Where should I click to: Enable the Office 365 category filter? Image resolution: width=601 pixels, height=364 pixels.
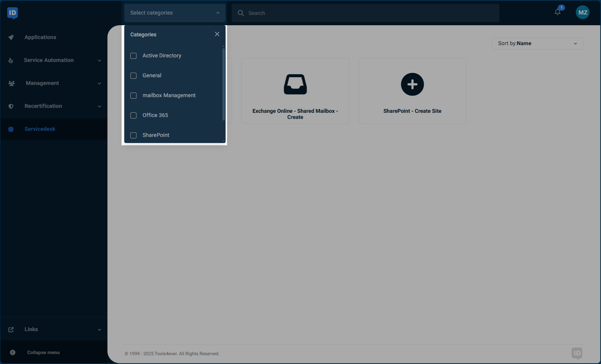[x=133, y=115]
